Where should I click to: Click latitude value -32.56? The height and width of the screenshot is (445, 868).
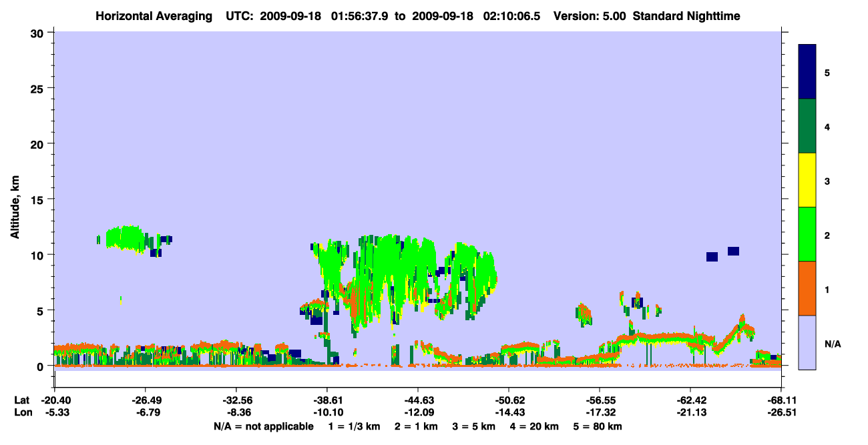(236, 400)
